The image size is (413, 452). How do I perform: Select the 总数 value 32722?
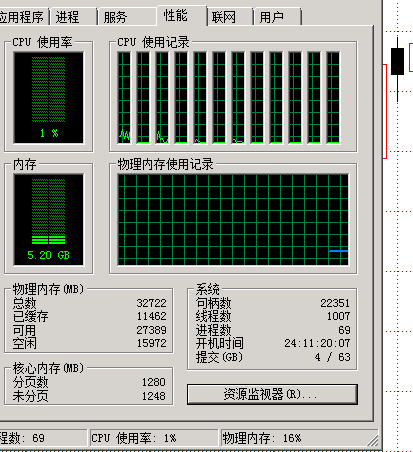point(151,303)
